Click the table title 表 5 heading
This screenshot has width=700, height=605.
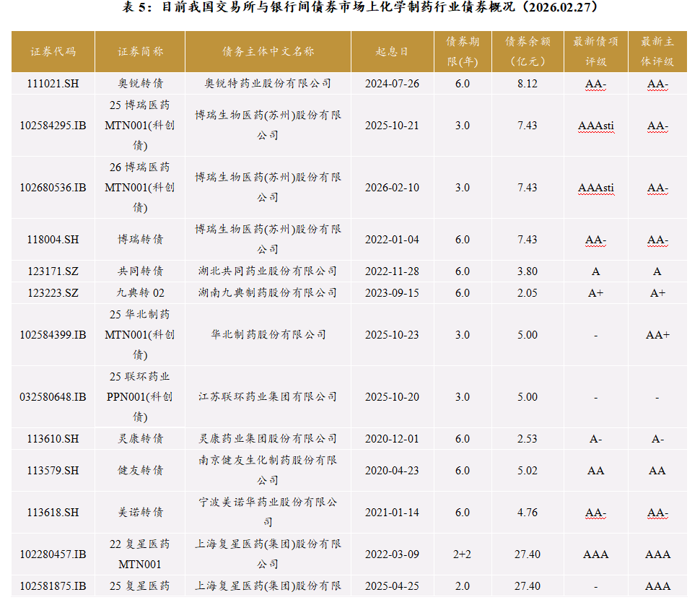(x=360, y=8)
